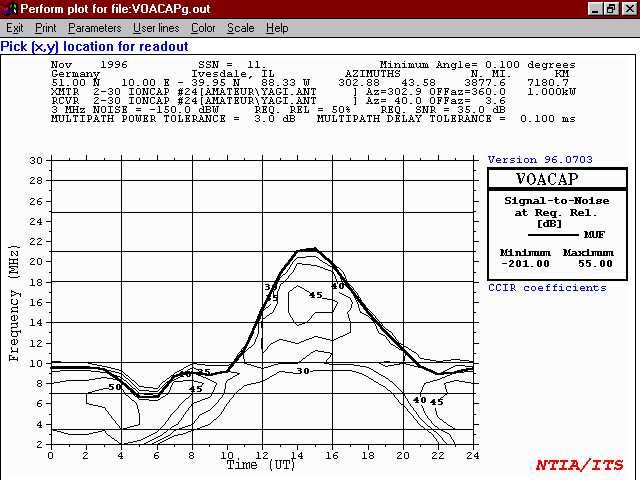Click the SSN = 11. header text
The width and height of the screenshot is (640, 480).
[232, 64]
